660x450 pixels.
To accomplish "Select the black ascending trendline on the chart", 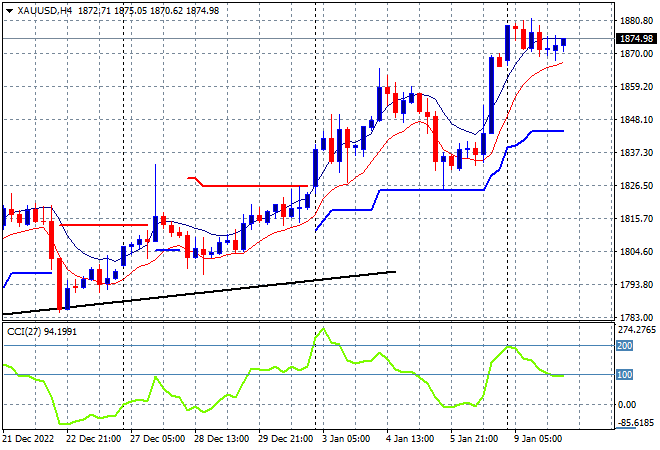I will pos(200,293).
